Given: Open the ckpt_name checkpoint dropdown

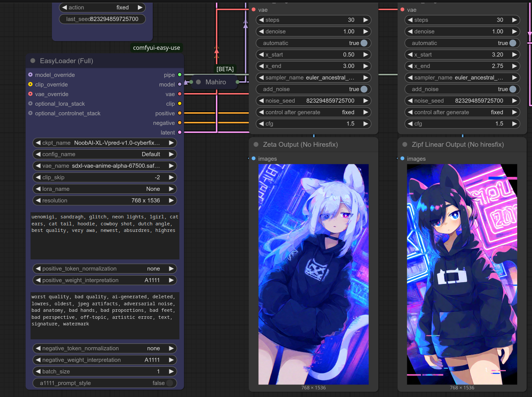Looking at the screenshot, I should 105,143.
